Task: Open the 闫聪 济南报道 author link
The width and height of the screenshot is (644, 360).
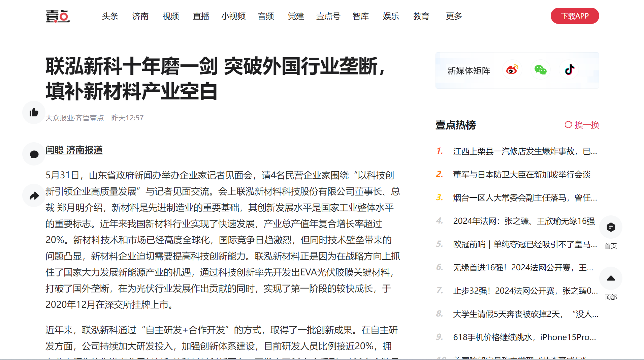Action: click(74, 150)
